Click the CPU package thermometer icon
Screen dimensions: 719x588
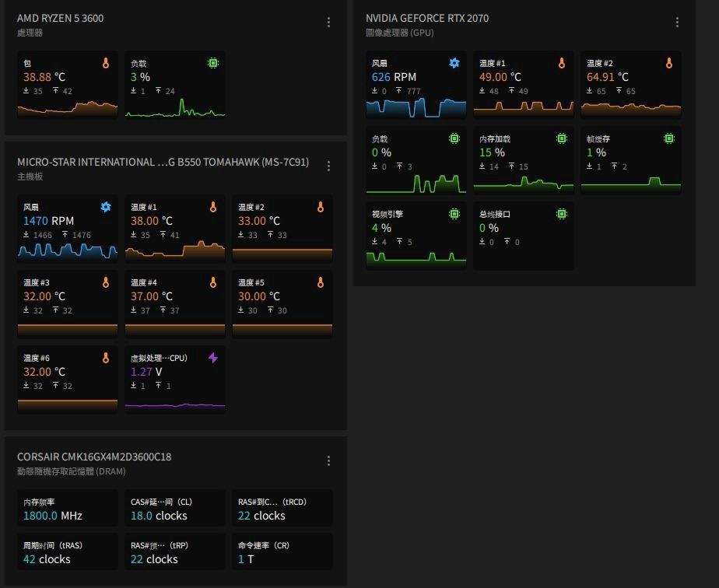point(106,63)
